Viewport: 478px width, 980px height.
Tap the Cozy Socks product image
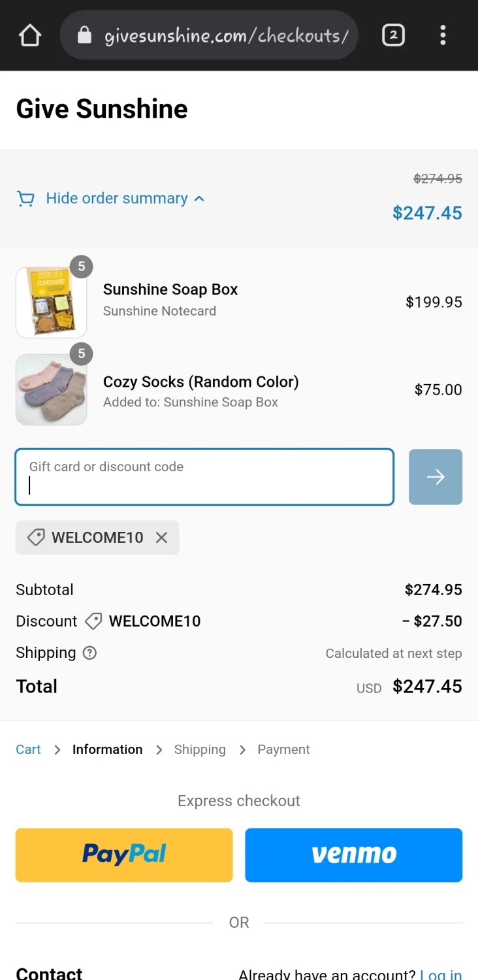[x=51, y=390]
